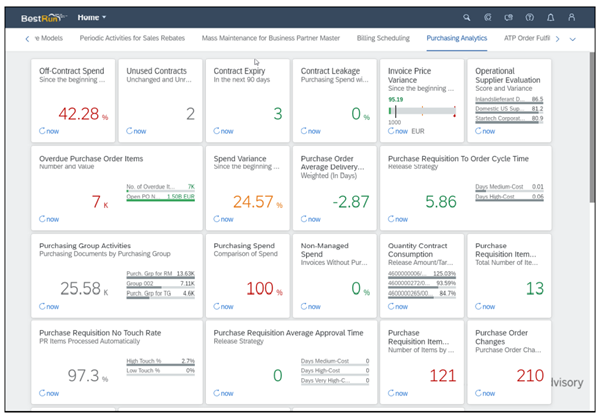Screen dimensions: 602x417
Task: Click the Invoice Price Variance bullet chart
Action: tap(421, 110)
